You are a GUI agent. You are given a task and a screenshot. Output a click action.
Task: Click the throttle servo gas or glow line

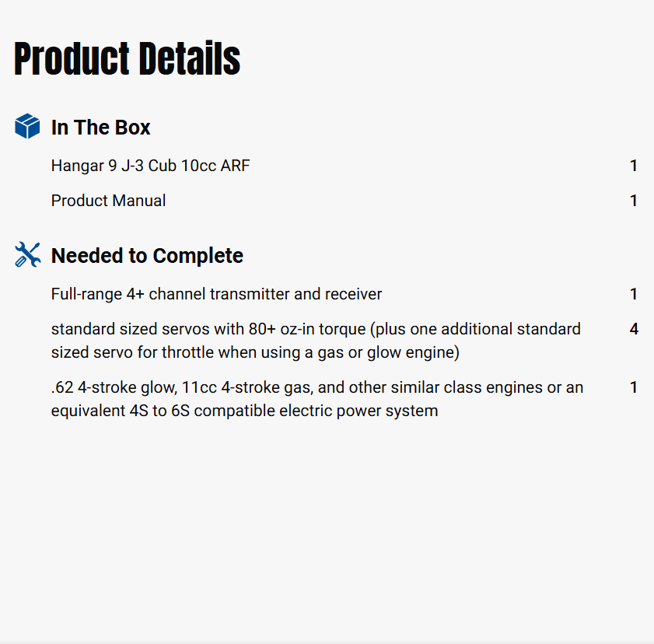255,352
